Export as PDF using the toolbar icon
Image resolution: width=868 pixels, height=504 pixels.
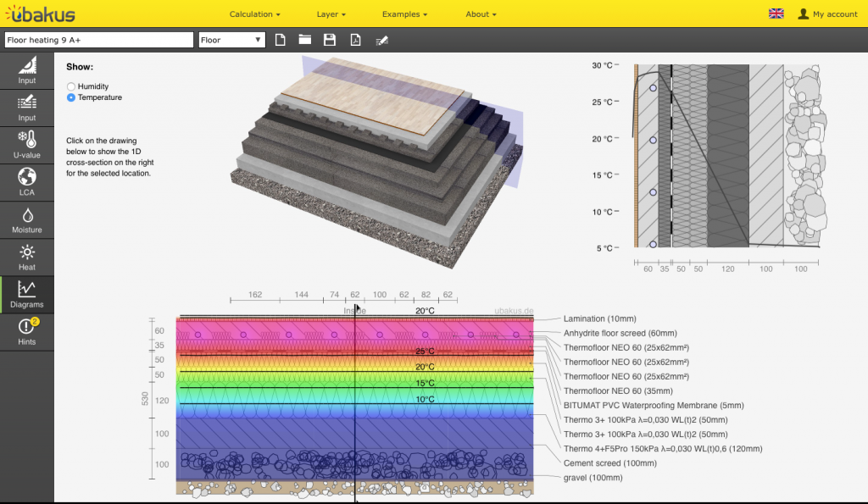[x=355, y=40]
